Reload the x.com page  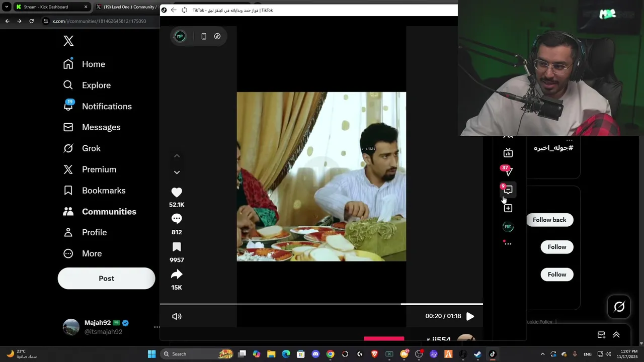(31, 21)
